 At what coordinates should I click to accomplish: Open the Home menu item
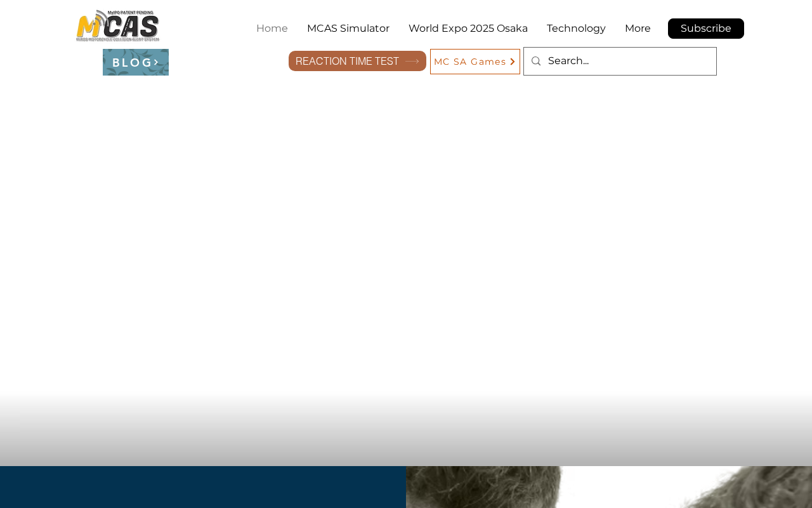pyautogui.click(x=272, y=29)
